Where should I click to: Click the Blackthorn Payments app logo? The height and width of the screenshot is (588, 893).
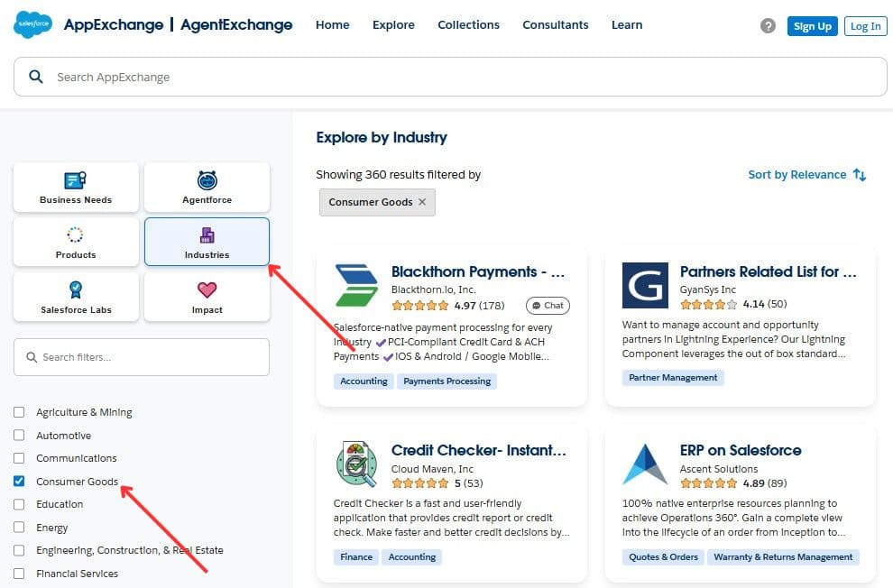click(356, 285)
